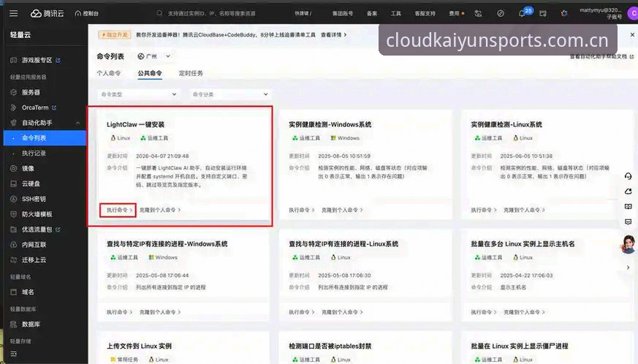
Task: Click the compass icon in the top bar
Action: (x=501, y=13)
